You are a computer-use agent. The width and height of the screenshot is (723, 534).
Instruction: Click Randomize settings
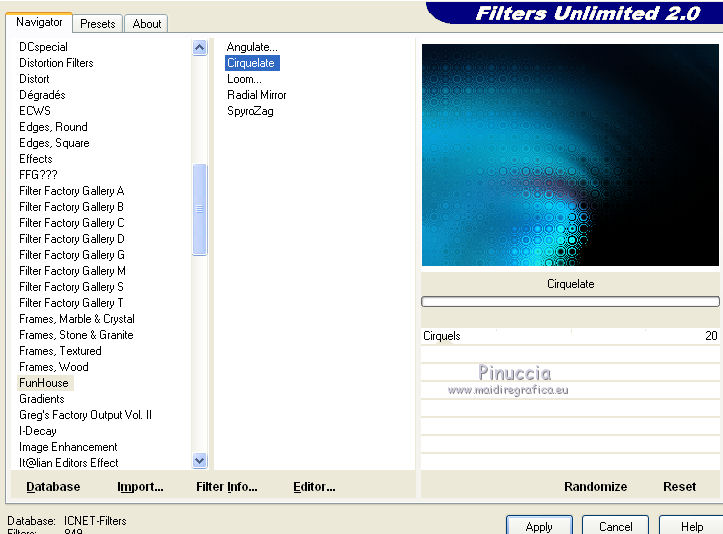[595, 487]
